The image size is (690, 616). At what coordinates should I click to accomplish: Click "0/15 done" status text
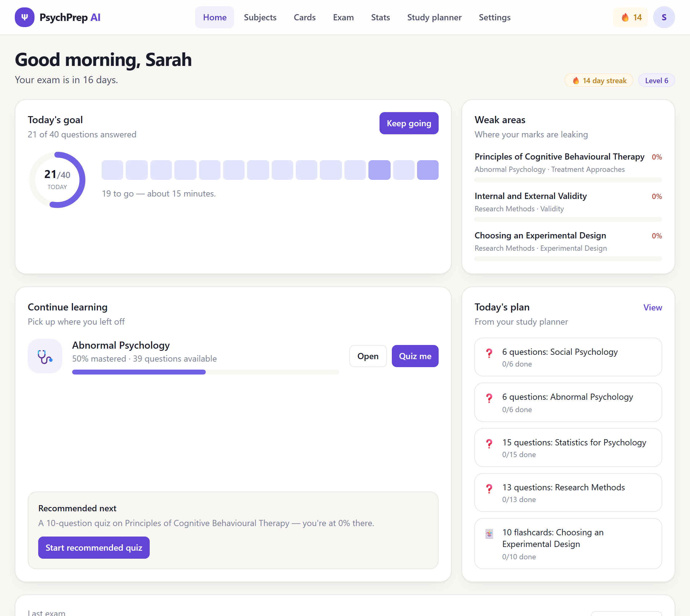tap(519, 455)
